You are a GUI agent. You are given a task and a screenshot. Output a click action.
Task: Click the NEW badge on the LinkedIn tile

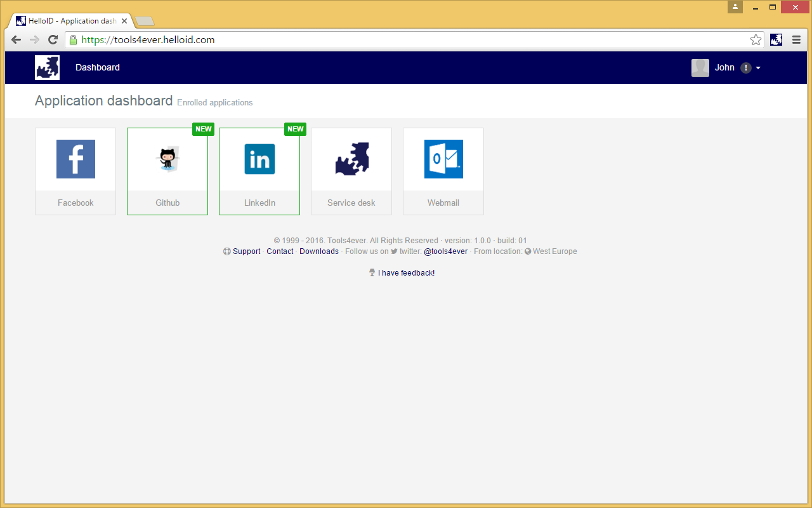coord(295,129)
